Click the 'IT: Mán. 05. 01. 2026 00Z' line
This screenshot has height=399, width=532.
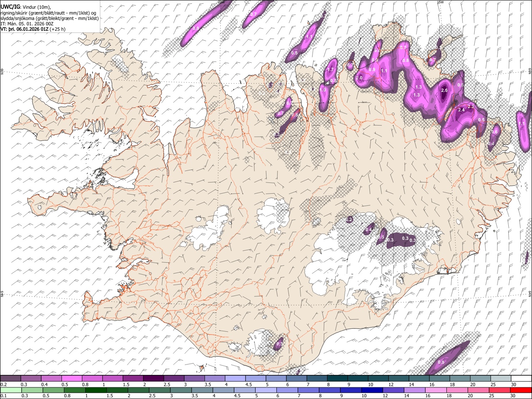(x=27, y=24)
